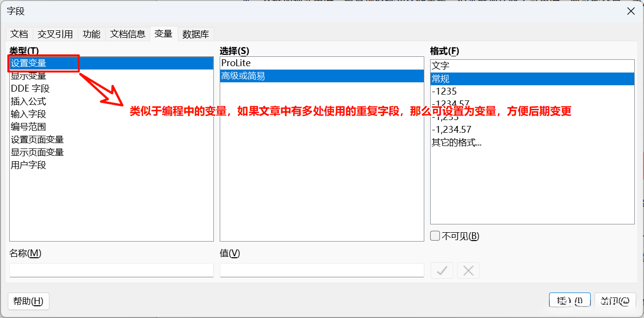Viewport: 644px width, 318px height.
Task: Switch to the 交叉引用 tab
Action: click(x=54, y=34)
